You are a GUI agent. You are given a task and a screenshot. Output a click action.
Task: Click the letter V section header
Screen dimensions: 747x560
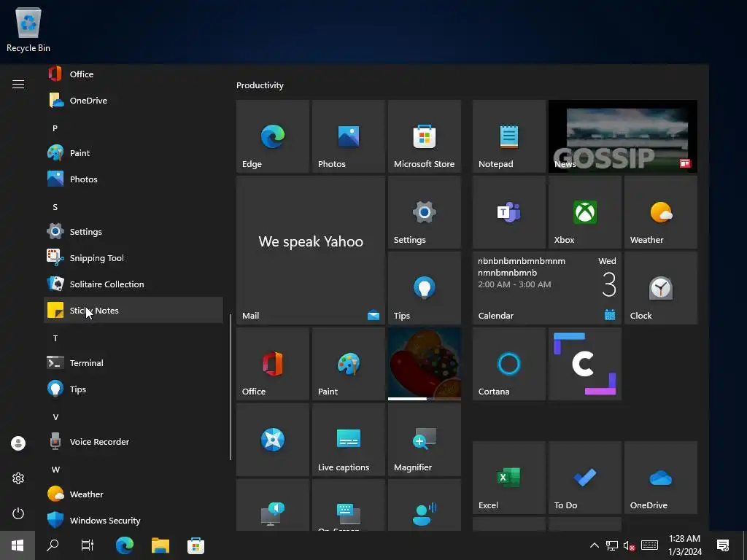coord(55,417)
